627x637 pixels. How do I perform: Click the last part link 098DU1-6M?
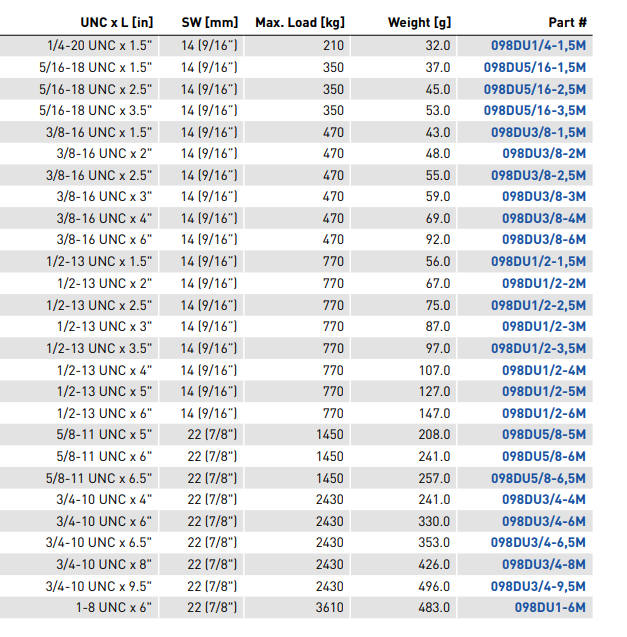tap(550, 608)
